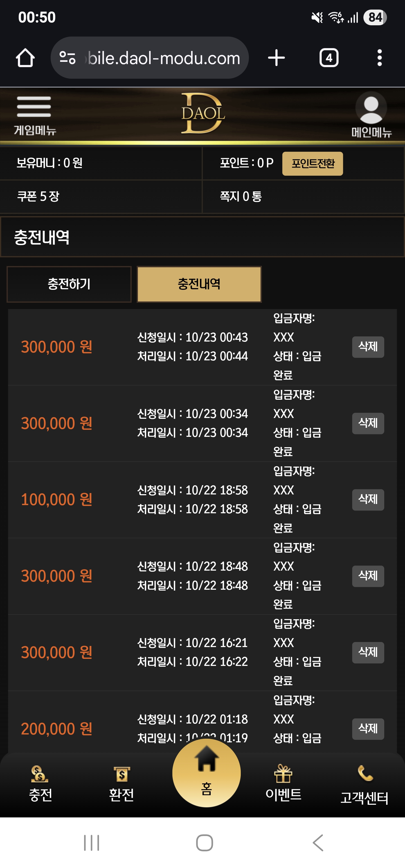The height and width of the screenshot is (868, 405).
Task: Open the 쪽지 0 통 messages
Action: pyautogui.click(x=241, y=196)
